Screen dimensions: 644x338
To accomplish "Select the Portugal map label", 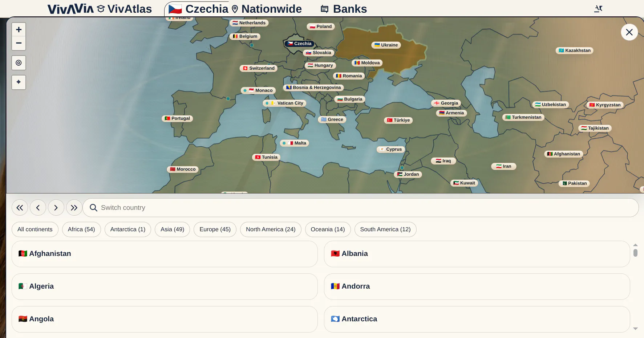I will [177, 118].
